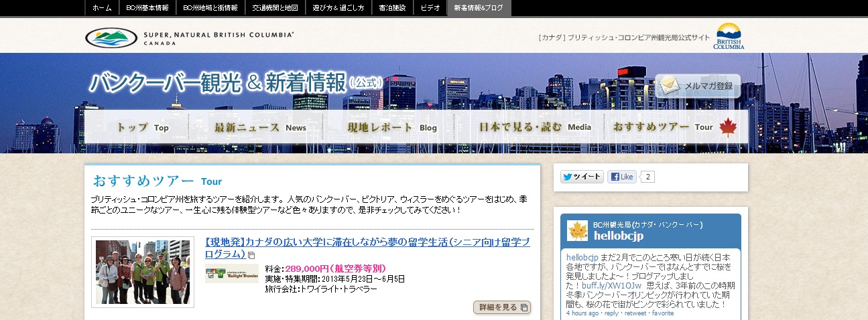
Task: Go to the 最新ニュース News section
Action: pyautogui.click(x=259, y=127)
